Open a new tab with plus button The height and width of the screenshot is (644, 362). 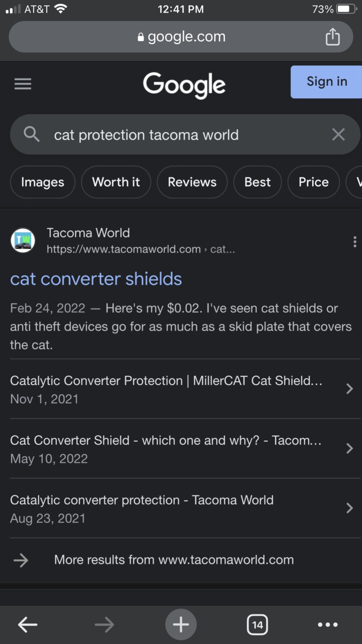click(x=181, y=625)
